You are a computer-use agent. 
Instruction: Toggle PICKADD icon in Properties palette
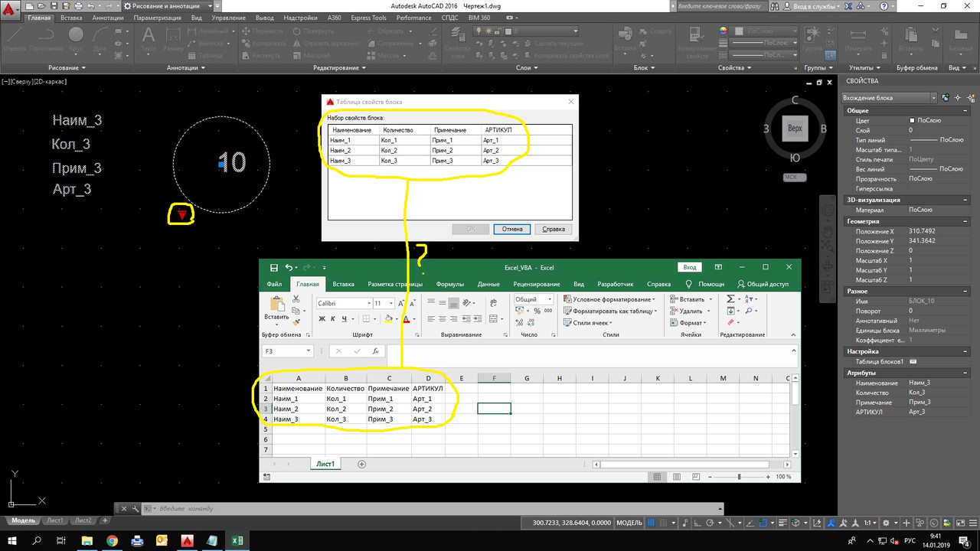pos(946,97)
